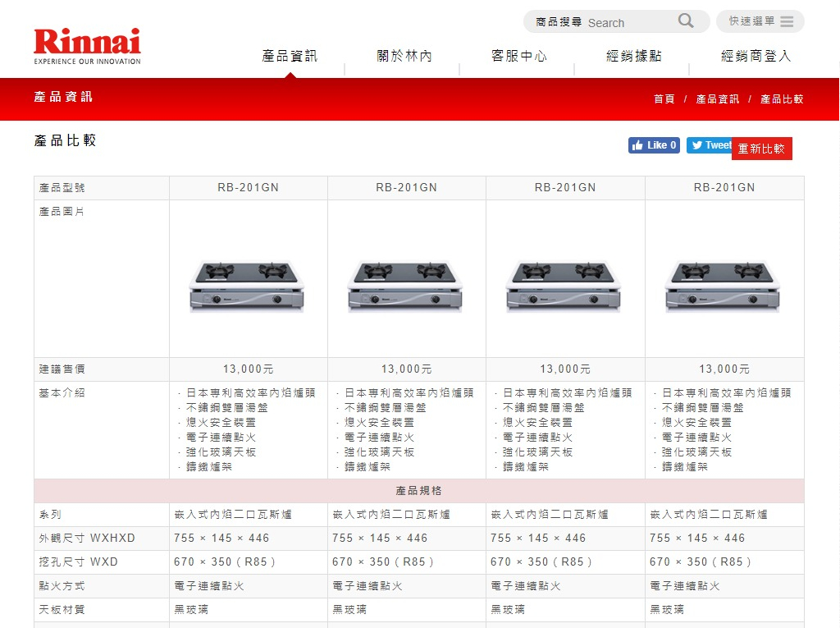Open the first column's stove product image

coord(247,286)
